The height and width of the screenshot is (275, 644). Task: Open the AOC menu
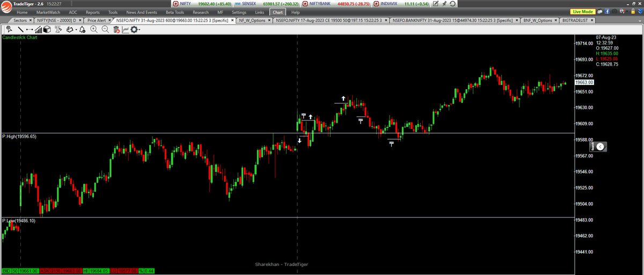click(73, 12)
